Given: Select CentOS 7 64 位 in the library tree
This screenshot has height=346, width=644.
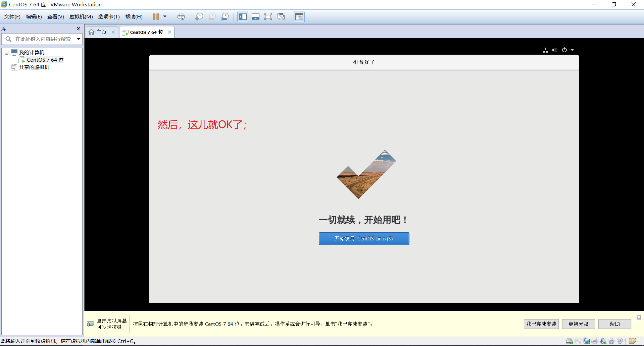Looking at the screenshot, I should 45,60.
